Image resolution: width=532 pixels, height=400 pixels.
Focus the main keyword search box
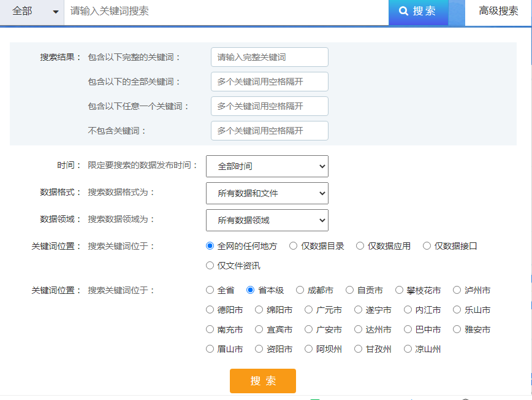[x=226, y=12]
